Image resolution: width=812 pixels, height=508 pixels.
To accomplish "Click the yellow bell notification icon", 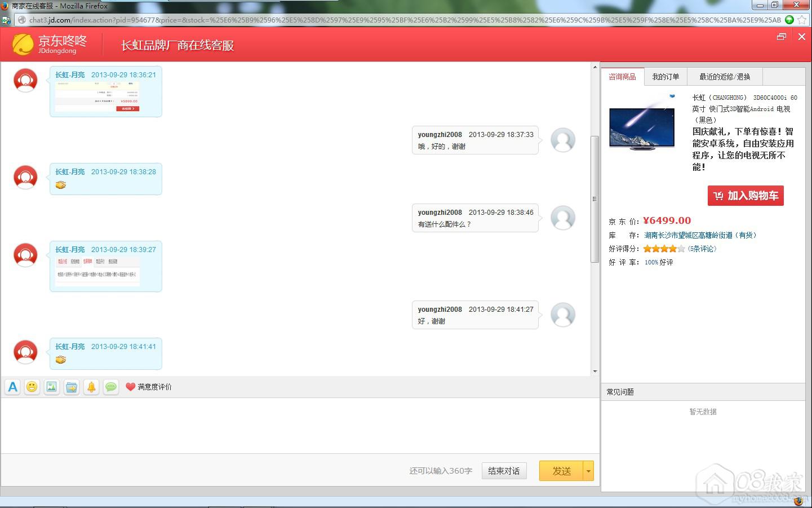I will coord(91,387).
